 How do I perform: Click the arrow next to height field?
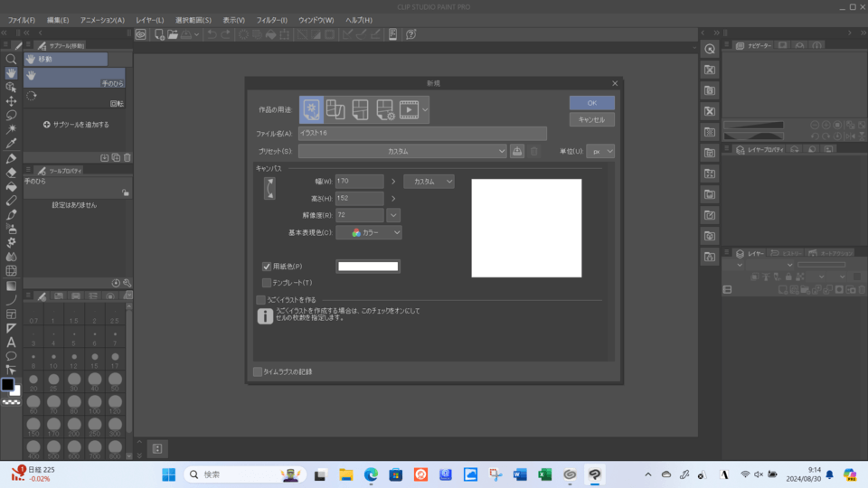[x=393, y=198]
